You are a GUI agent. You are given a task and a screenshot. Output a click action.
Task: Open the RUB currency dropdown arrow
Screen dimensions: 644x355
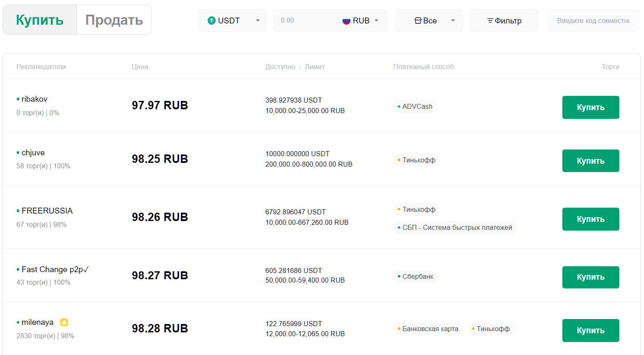[x=376, y=21]
